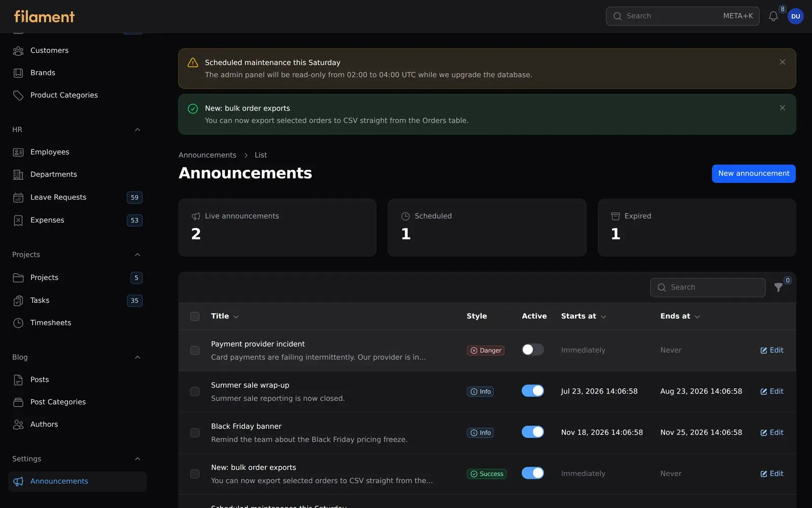Click the Leave Requests calendar icon
The width and height of the screenshot is (812, 508).
(x=18, y=197)
